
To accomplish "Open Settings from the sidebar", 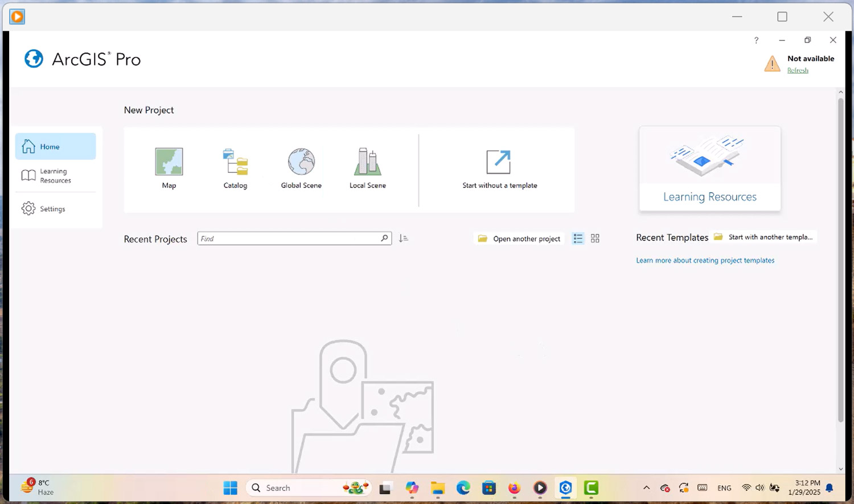I will click(52, 209).
